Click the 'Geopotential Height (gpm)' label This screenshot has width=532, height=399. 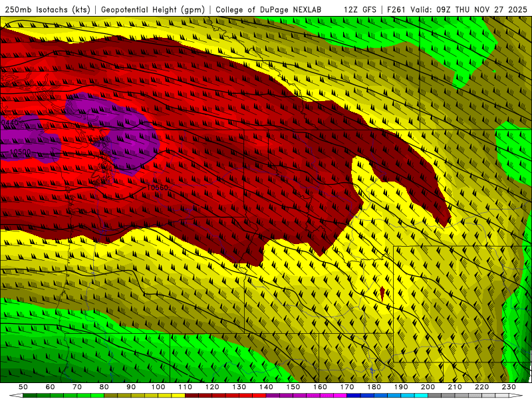[153, 10]
